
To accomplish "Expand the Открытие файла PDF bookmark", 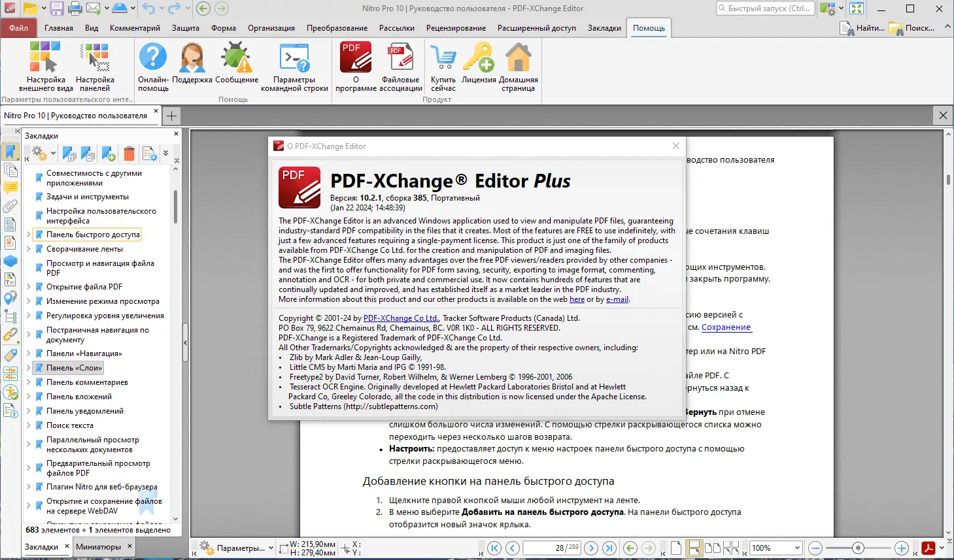I will (x=29, y=287).
